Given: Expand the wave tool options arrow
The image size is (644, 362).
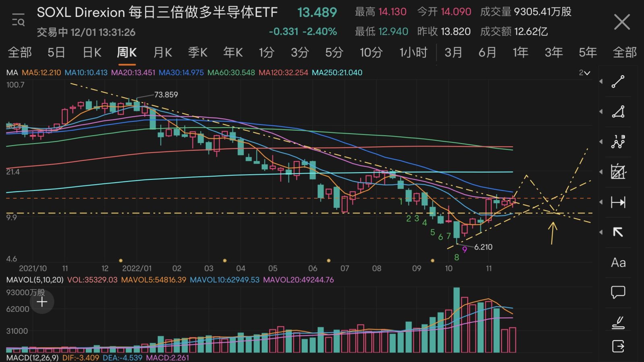Looking at the screenshot, I should (601, 142).
